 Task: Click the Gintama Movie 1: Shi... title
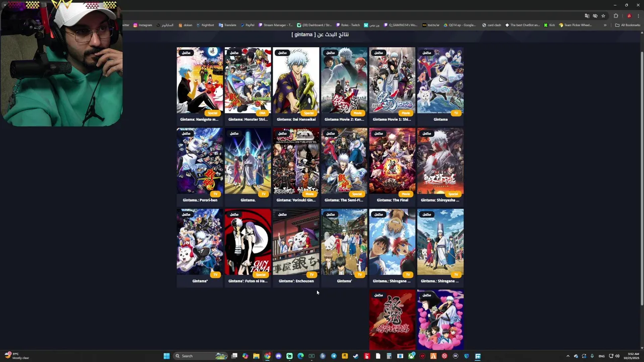(392, 120)
